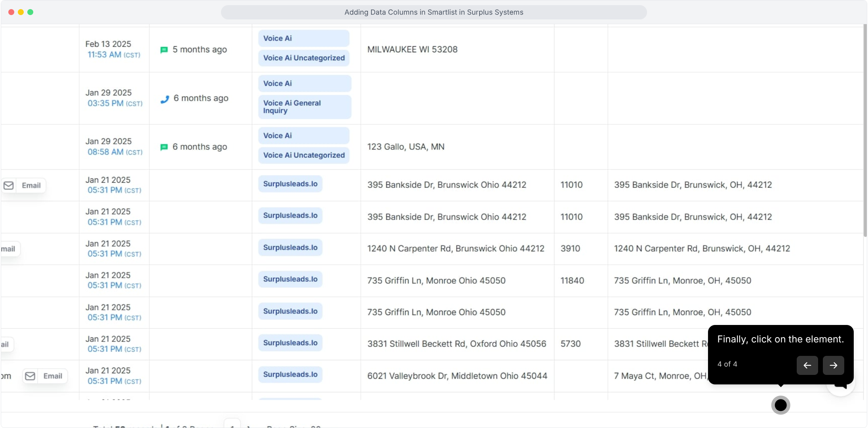Click Voice Ai Uncategorized tag in Feb 13 row
868x428 pixels.
point(304,58)
